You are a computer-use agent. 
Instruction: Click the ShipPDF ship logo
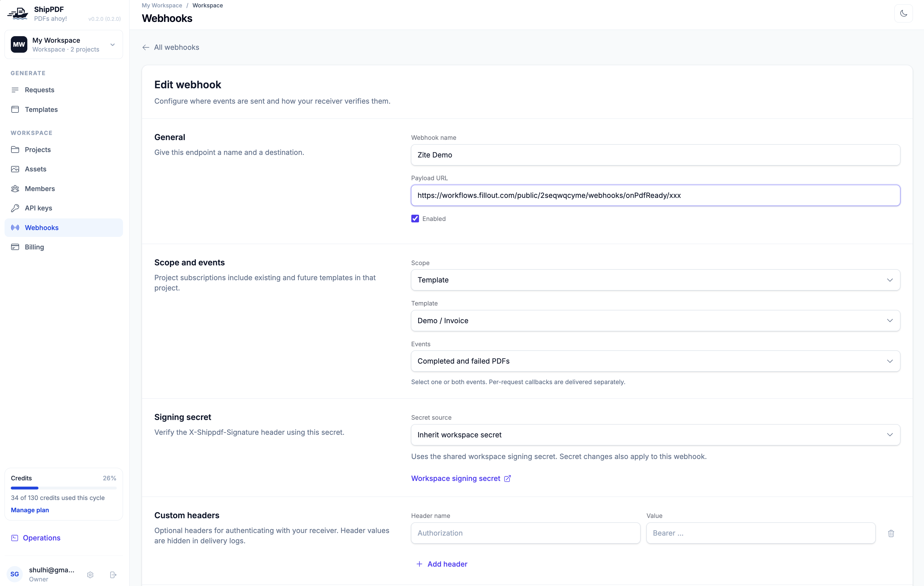18,13
